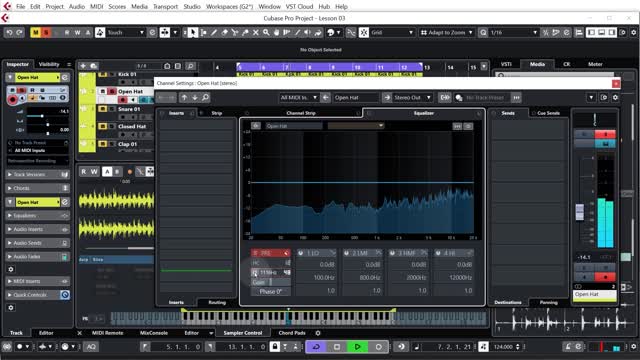Expand Audio Inserts Inspector section

37,229
